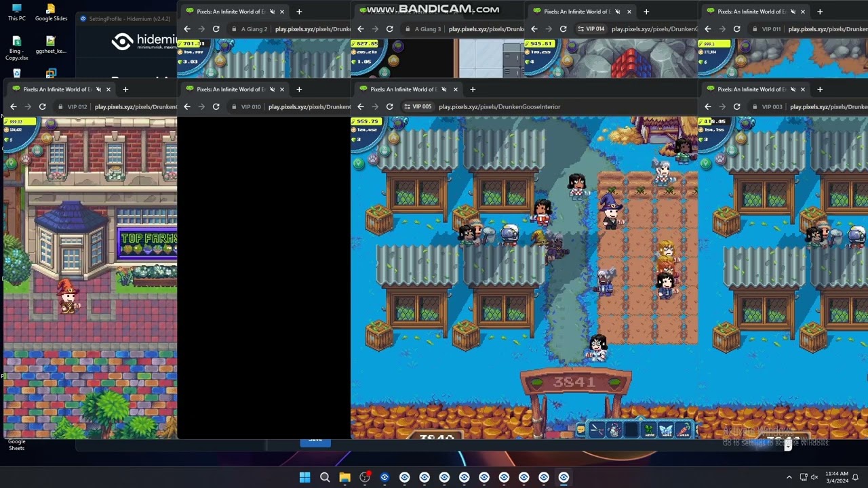868x488 pixels.
Task: Open a new tab in VIP 003 window
Action: pos(820,89)
